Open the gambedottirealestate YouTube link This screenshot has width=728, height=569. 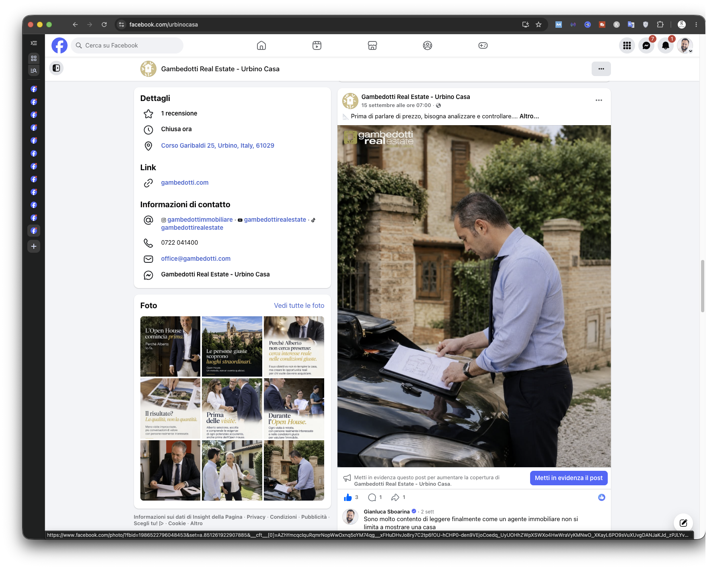tap(275, 220)
